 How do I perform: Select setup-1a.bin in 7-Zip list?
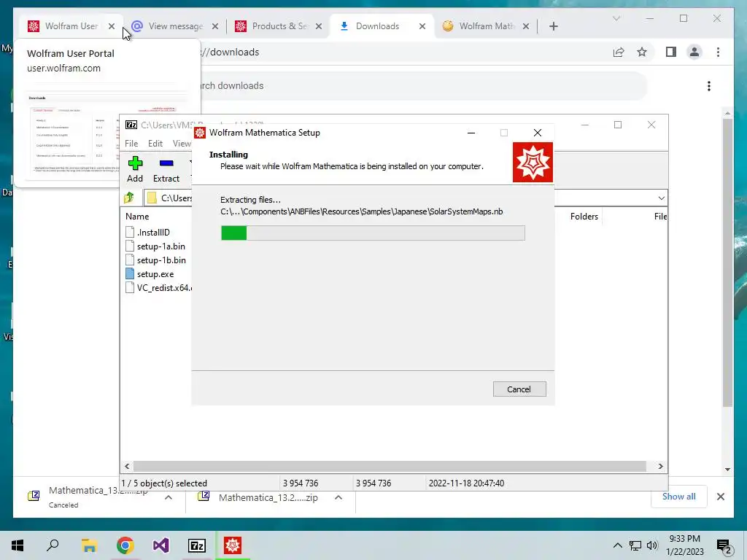[155, 246]
